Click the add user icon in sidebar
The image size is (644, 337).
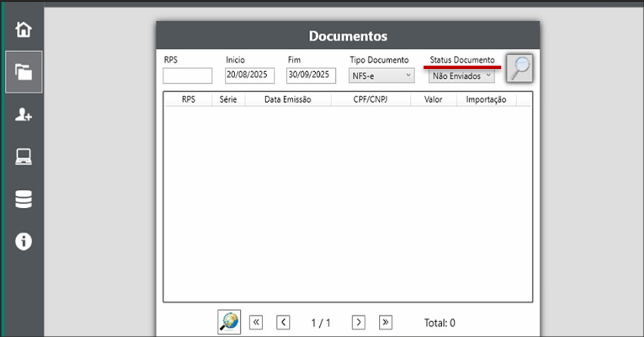pos(24,115)
